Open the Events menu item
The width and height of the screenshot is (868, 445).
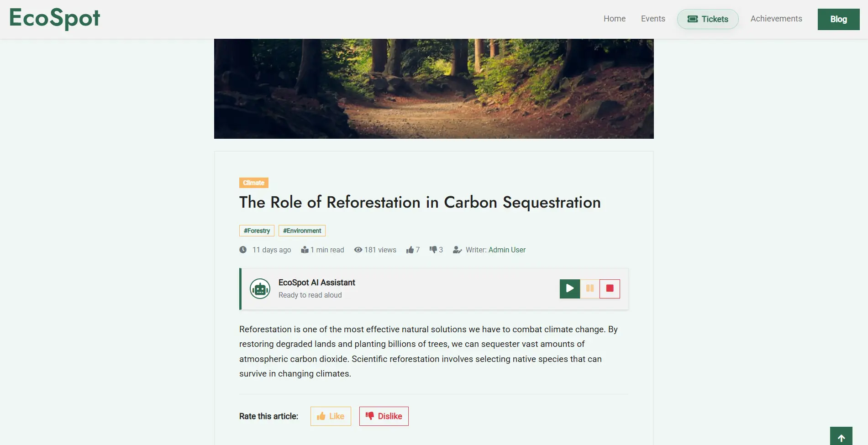coord(653,19)
